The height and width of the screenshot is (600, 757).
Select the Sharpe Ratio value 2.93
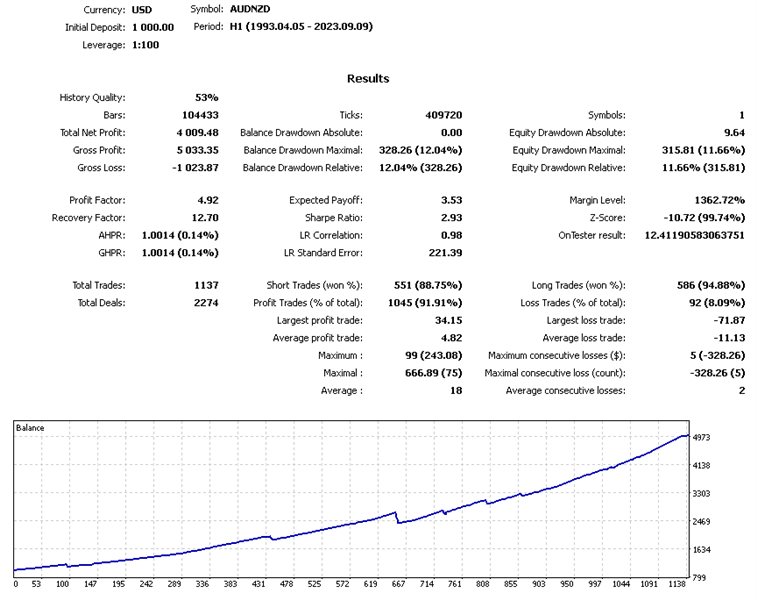pyautogui.click(x=451, y=218)
